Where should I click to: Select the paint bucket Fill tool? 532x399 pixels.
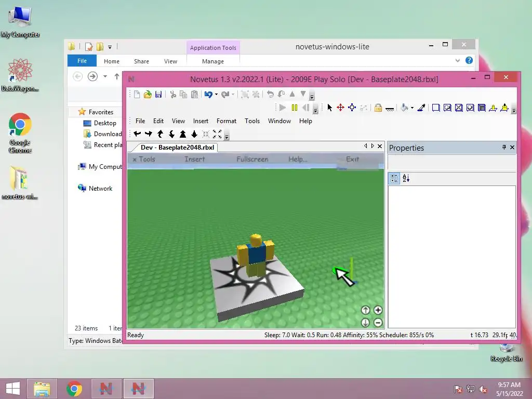point(404,108)
